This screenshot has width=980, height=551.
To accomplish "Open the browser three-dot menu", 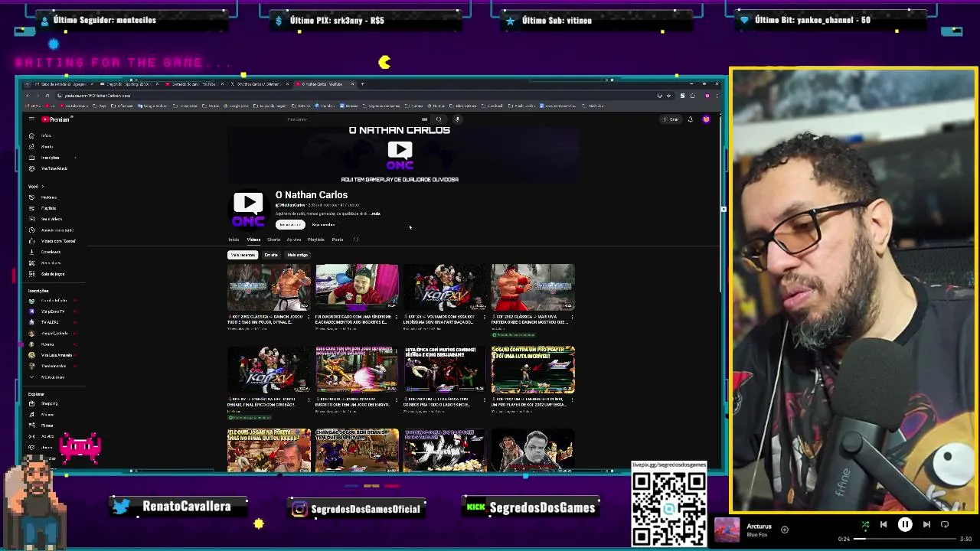I will tap(717, 96).
